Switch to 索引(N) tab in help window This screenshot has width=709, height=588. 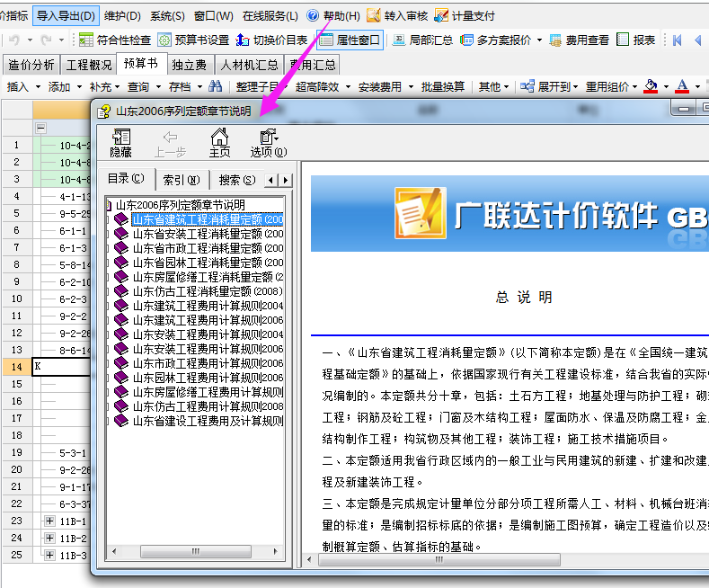[x=182, y=180]
